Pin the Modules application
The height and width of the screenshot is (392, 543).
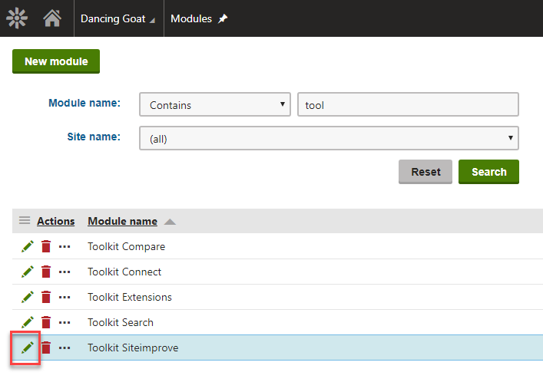[223, 18]
